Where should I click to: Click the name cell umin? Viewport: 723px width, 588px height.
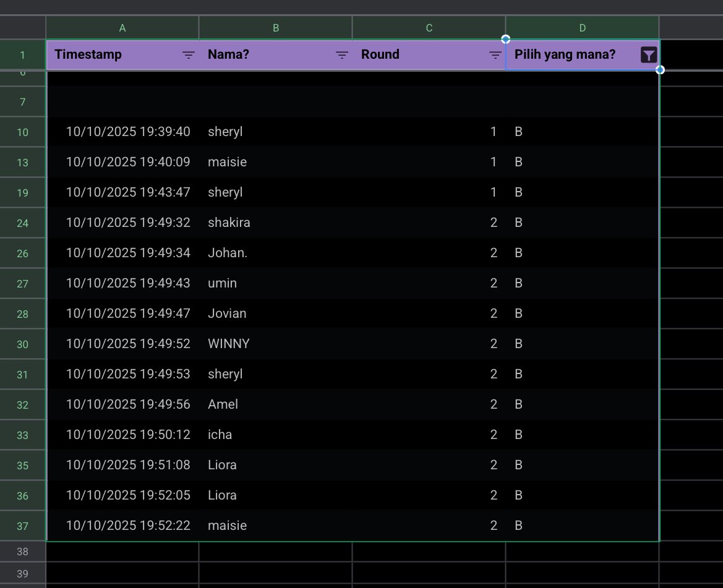tap(276, 283)
